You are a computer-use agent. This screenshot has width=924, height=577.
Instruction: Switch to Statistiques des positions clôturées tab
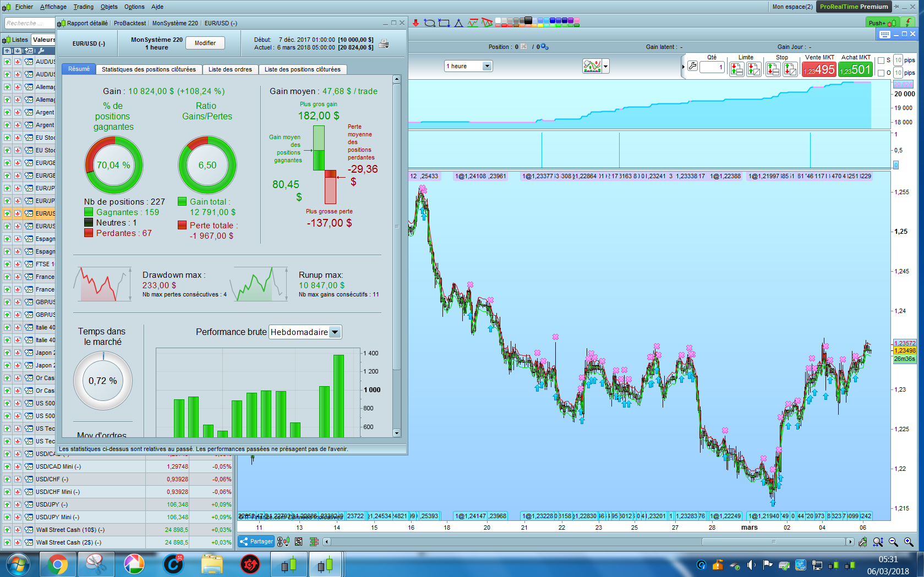(149, 69)
